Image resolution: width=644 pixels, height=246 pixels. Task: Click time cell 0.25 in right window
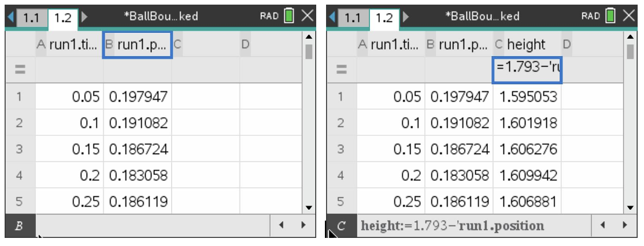click(x=391, y=202)
